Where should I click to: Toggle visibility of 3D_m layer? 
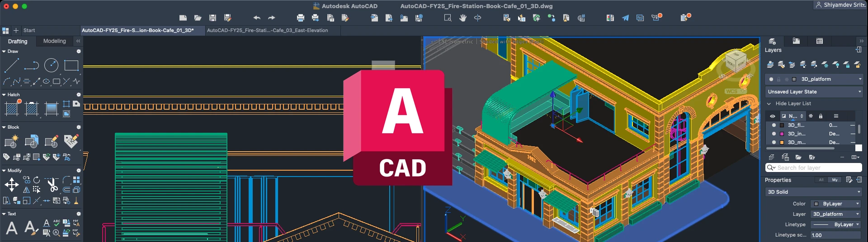(x=774, y=143)
